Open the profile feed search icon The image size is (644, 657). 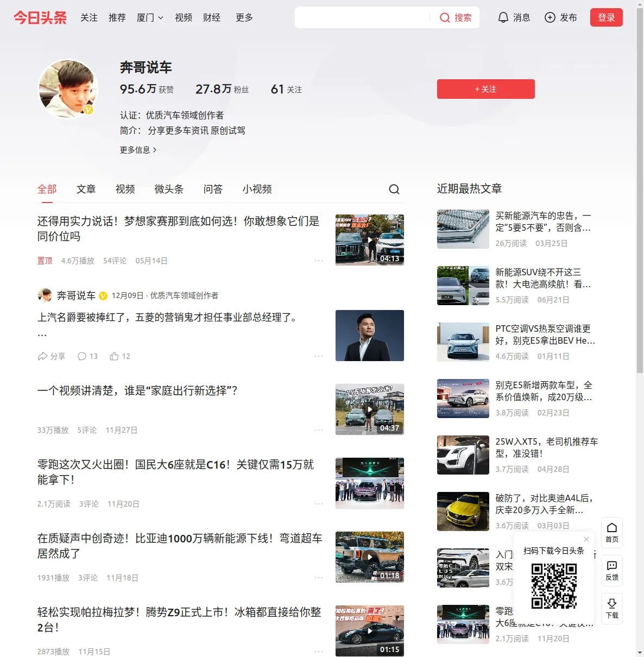pos(394,189)
